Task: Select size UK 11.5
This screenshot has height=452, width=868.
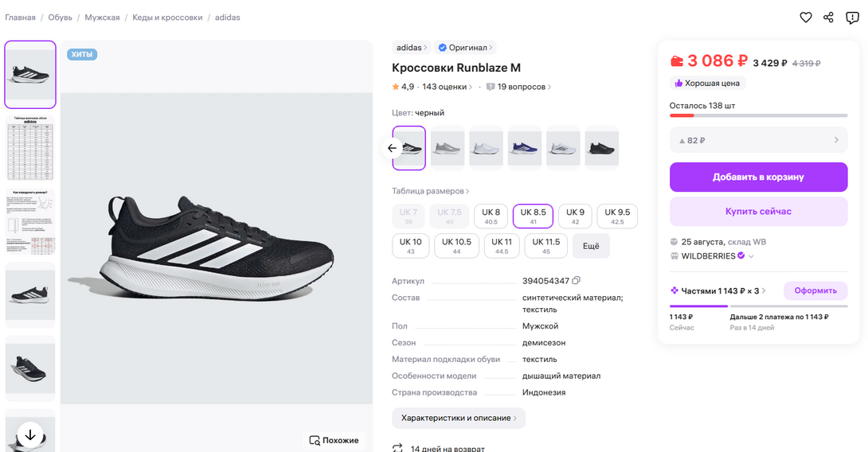Action: pos(545,246)
